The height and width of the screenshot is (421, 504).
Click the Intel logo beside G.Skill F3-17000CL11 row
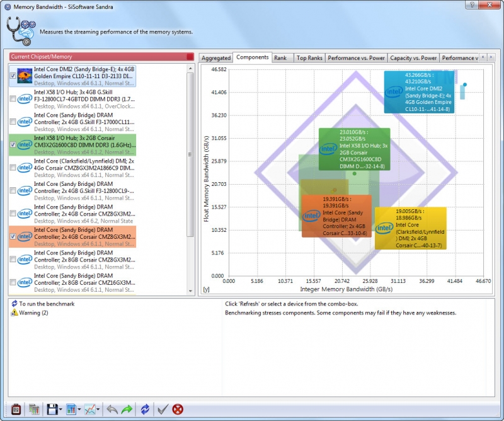click(25, 122)
